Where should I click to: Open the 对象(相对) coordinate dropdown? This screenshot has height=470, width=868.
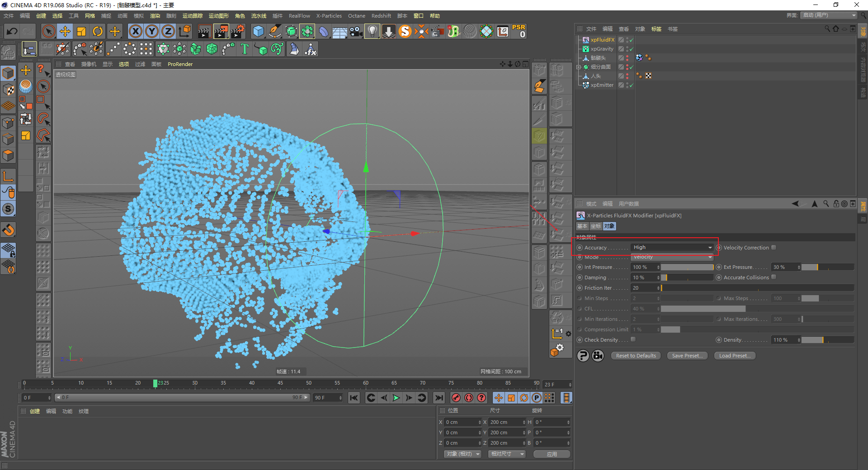pos(462,454)
